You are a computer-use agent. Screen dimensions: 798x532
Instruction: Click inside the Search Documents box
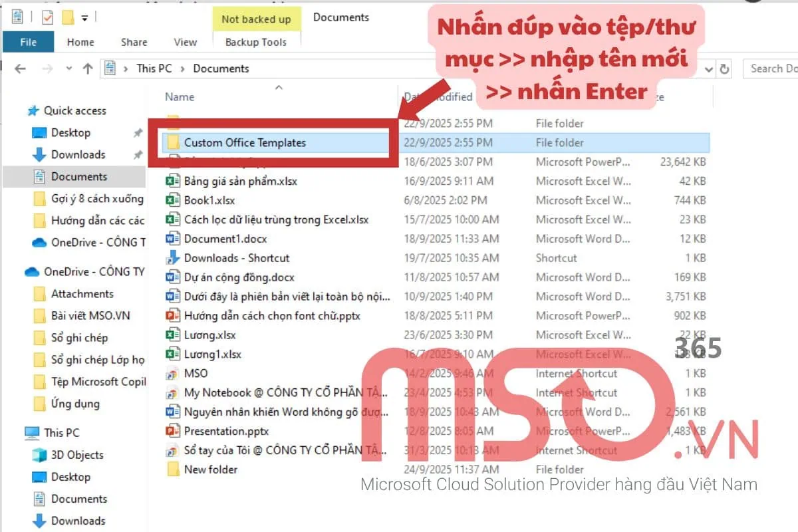[x=775, y=68]
